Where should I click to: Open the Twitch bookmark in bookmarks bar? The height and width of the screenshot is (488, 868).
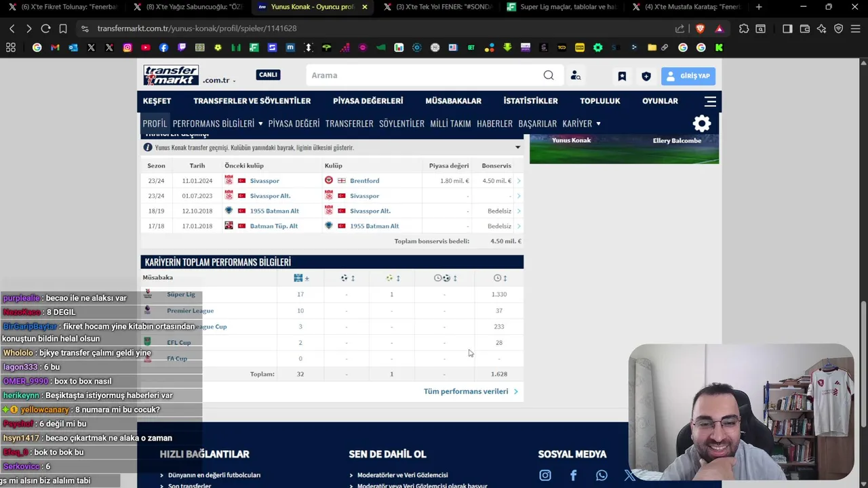click(x=182, y=47)
